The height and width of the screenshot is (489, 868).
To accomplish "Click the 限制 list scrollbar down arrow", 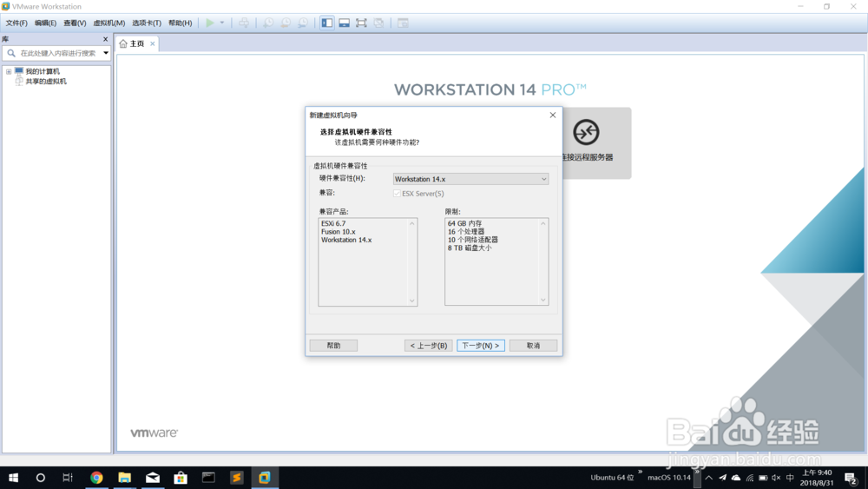I will 543,301.
